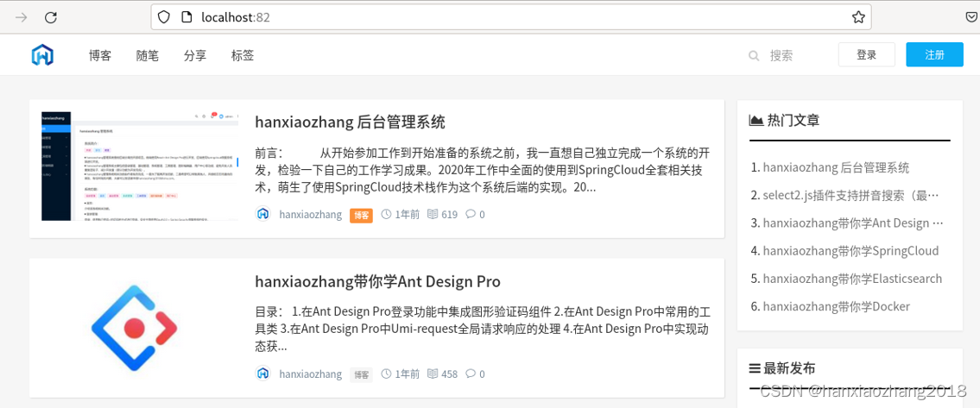Click Ant Design Pro post excerpt starting 目录
The image size is (980, 408).
point(483,329)
